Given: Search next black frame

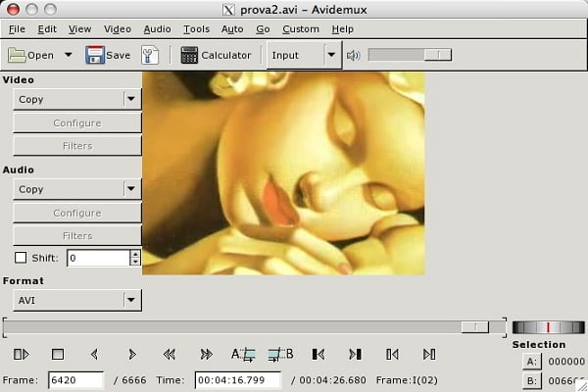Looking at the screenshot, I should [355, 354].
